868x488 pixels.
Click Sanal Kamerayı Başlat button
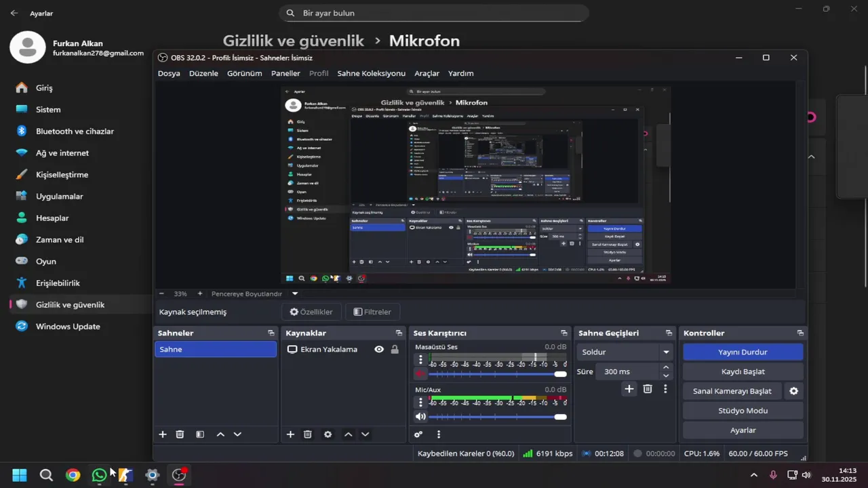pyautogui.click(x=732, y=391)
